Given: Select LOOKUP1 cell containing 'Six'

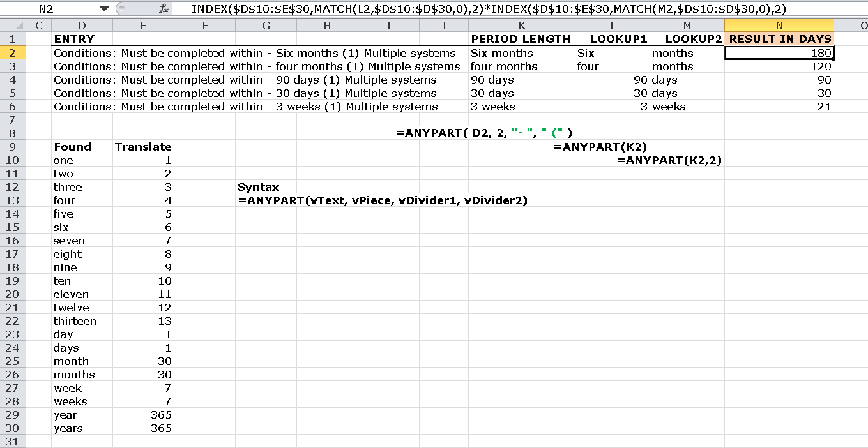Looking at the screenshot, I should (x=613, y=53).
